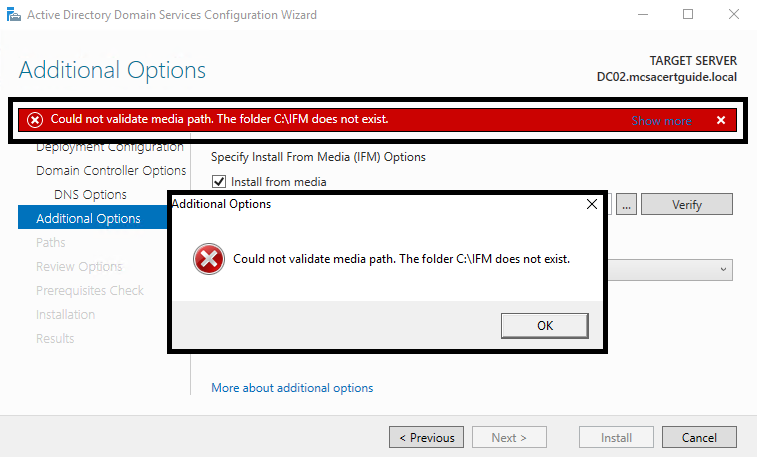757x457 pixels.
Task: Click the Cancel button
Action: [699, 437]
